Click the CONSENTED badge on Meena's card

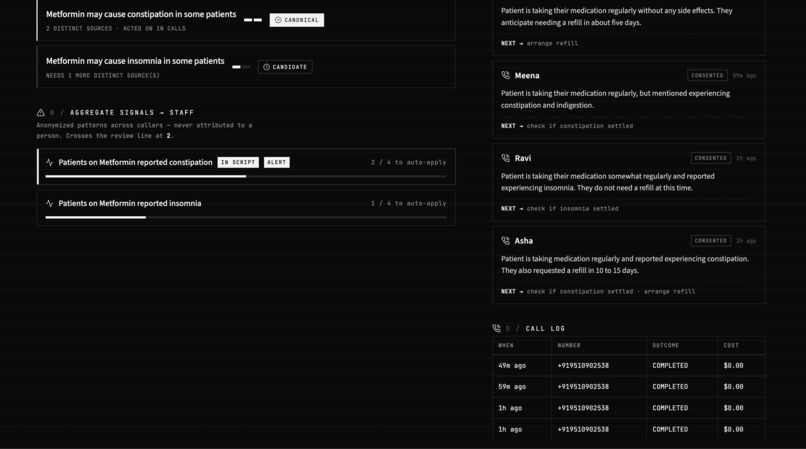click(x=707, y=75)
